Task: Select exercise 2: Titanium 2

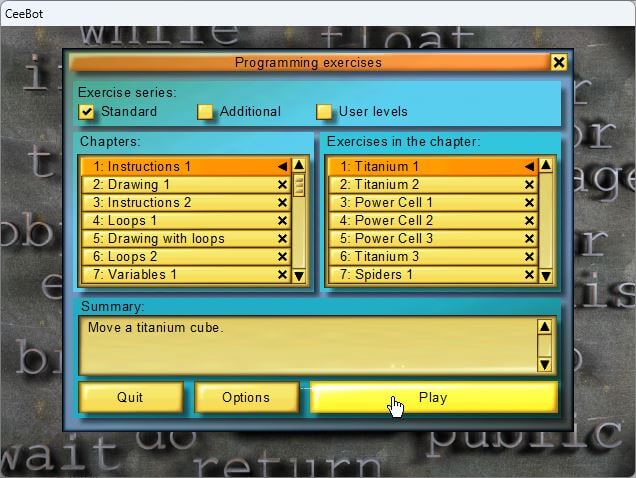Action: 433,185
